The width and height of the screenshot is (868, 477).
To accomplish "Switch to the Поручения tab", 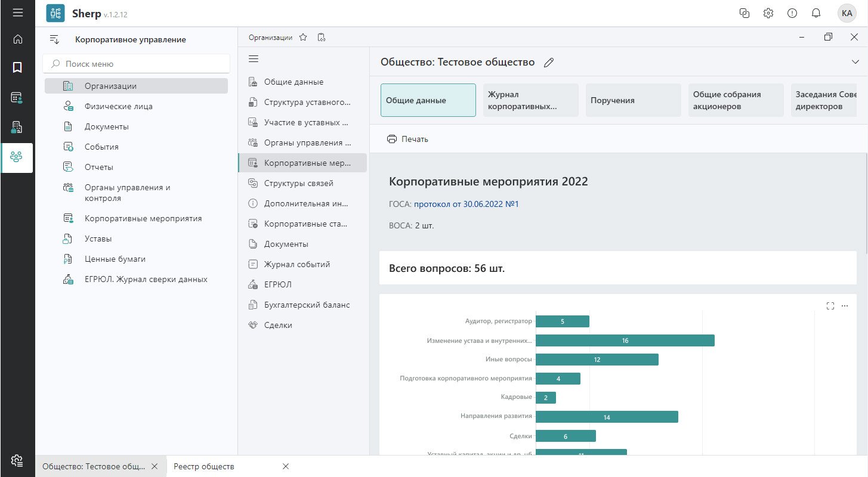I will pyautogui.click(x=632, y=100).
